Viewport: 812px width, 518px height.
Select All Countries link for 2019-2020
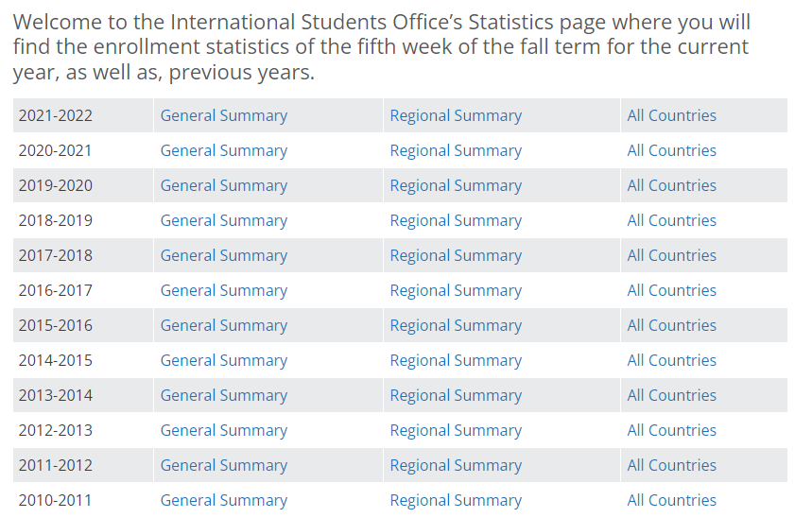[x=671, y=185]
